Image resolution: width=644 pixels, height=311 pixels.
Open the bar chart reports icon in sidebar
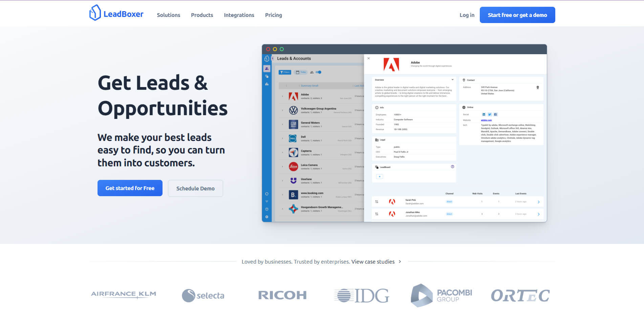pyautogui.click(x=267, y=84)
